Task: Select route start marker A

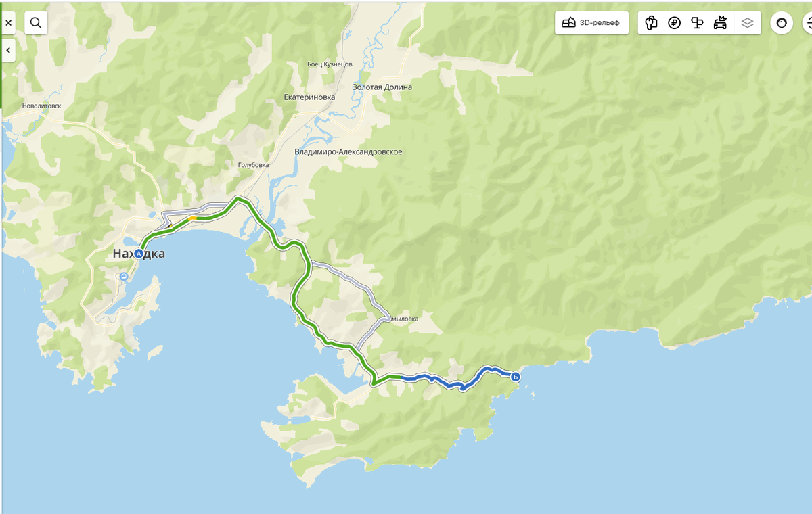Action: click(139, 254)
